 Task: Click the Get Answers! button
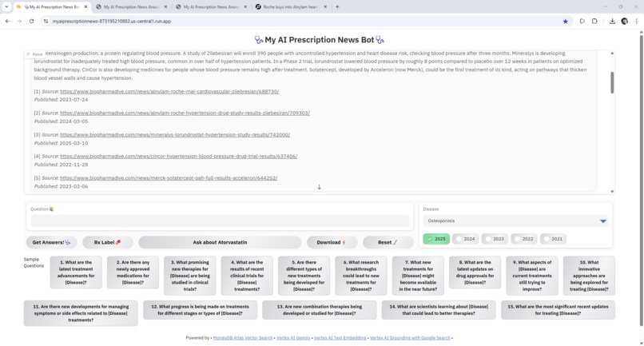point(51,242)
